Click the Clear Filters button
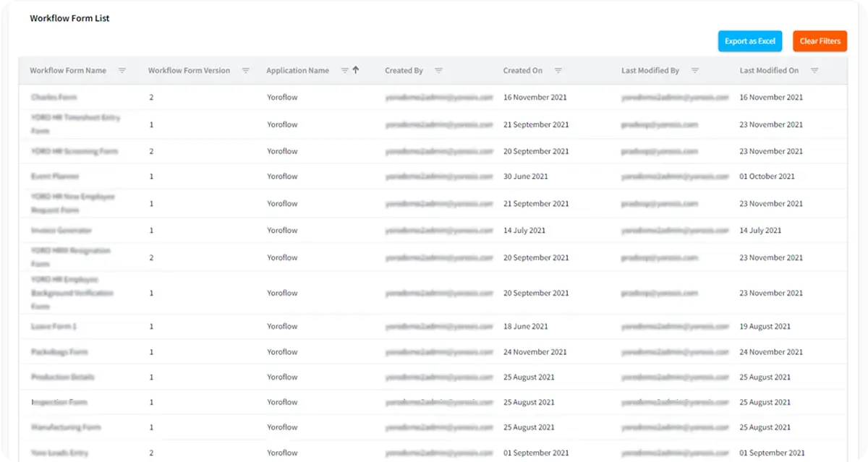 pyautogui.click(x=820, y=41)
